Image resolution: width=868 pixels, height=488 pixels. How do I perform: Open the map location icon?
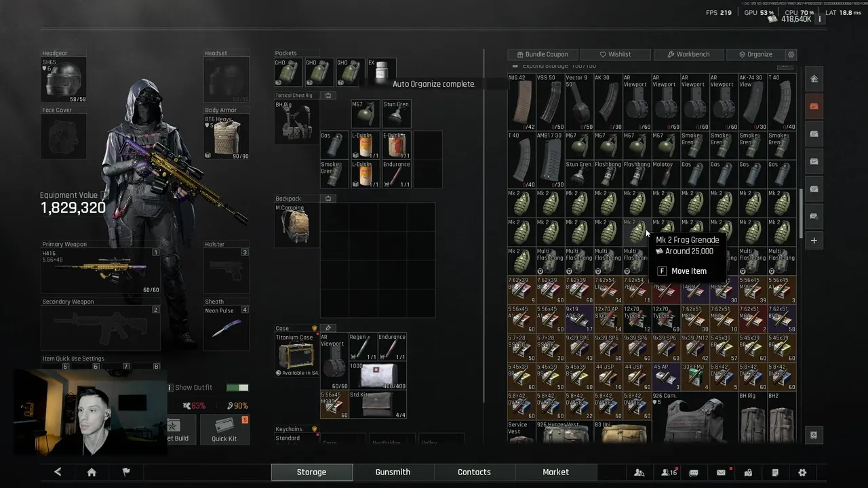tap(748, 472)
